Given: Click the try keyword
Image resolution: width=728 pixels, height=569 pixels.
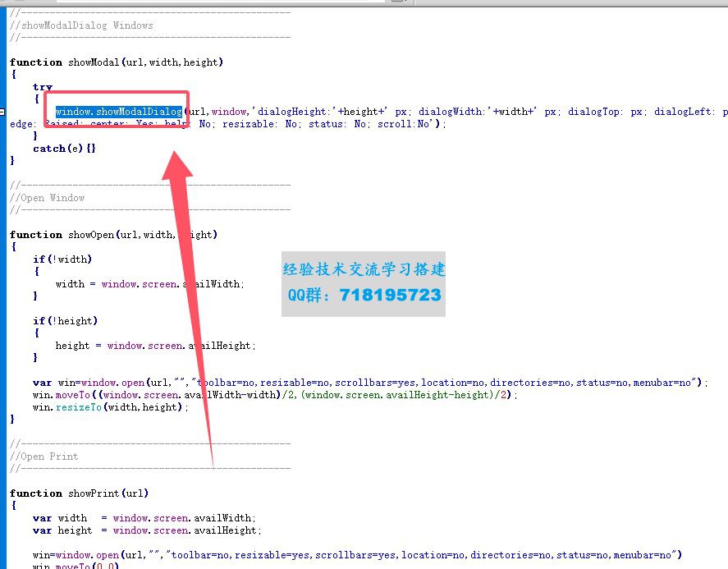Looking at the screenshot, I should [x=43, y=87].
